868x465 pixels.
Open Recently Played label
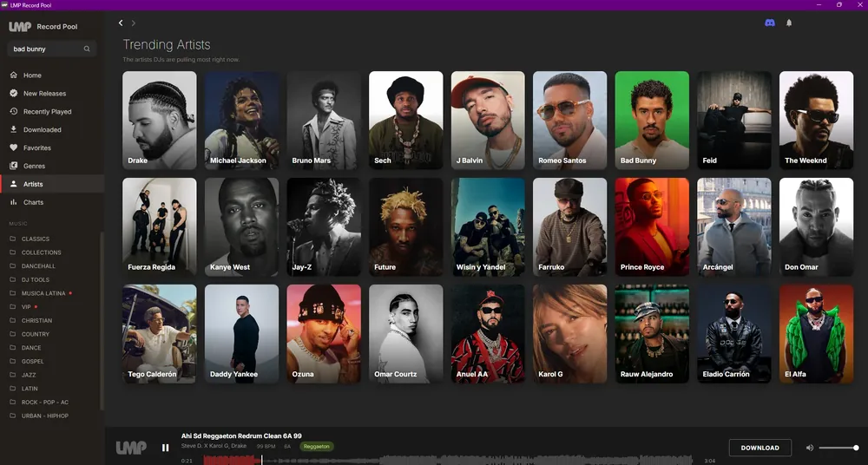(47, 112)
